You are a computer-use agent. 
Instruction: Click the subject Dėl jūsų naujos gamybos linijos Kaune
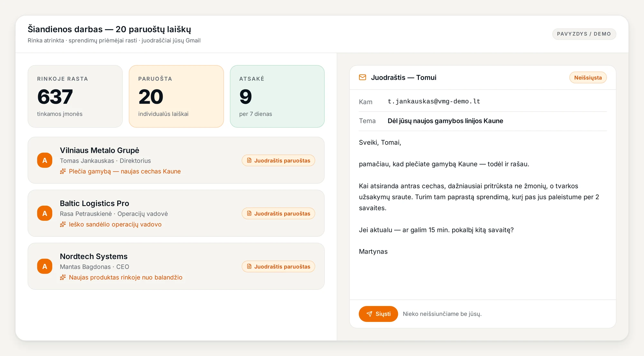click(x=445, y=121)
